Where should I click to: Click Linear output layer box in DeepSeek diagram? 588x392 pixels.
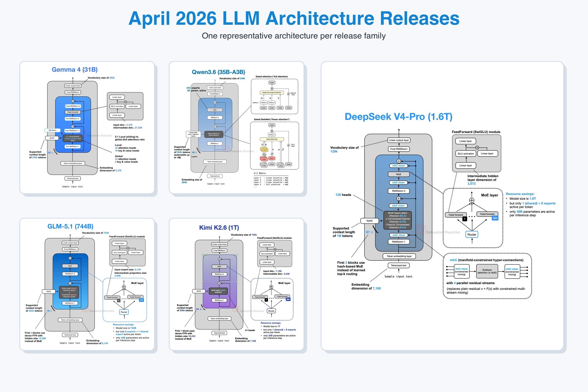[399, 140]
